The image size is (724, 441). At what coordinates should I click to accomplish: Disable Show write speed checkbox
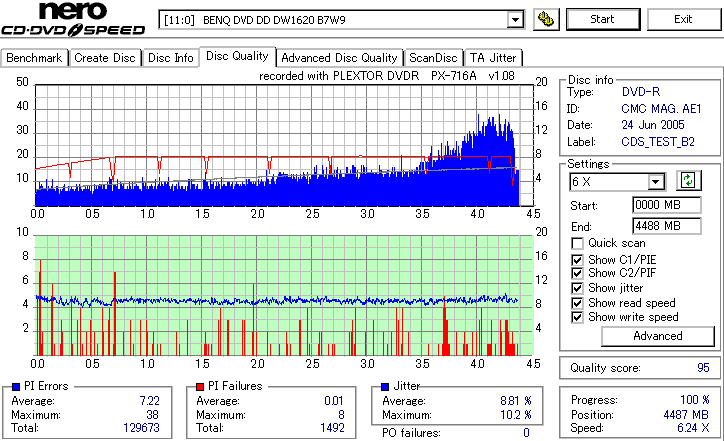[x=577, y=317]
